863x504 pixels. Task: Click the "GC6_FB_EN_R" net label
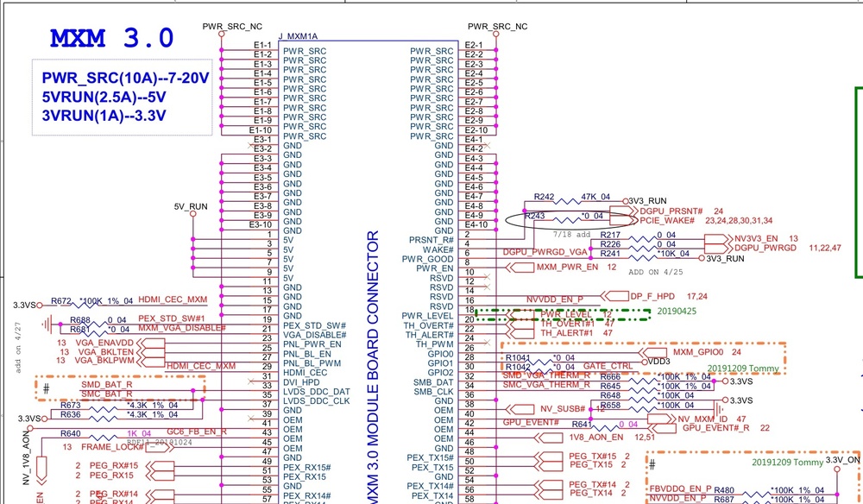click(x=197, y=432)
